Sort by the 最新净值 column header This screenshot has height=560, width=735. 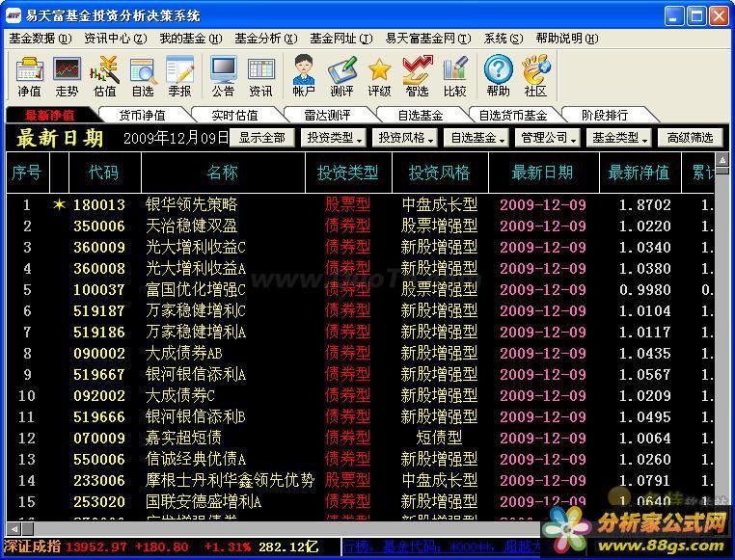(x=640, y=173)
